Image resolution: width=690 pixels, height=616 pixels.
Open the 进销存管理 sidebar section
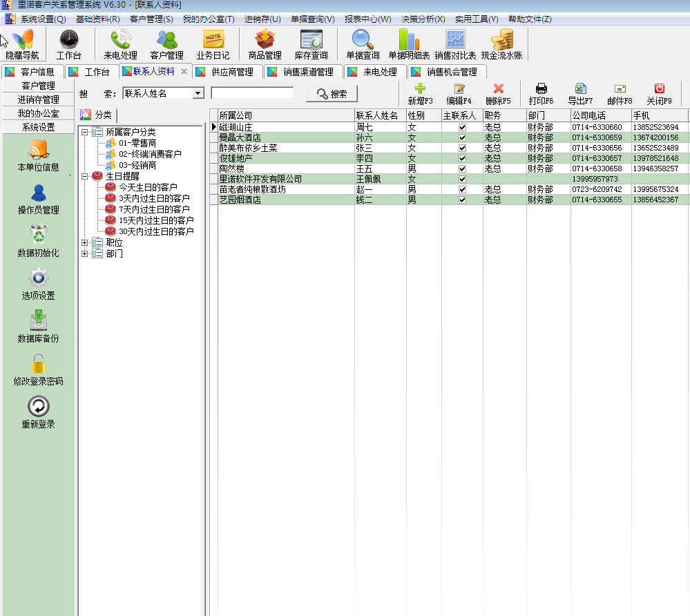pyautogui.click(x=38, y=99)
